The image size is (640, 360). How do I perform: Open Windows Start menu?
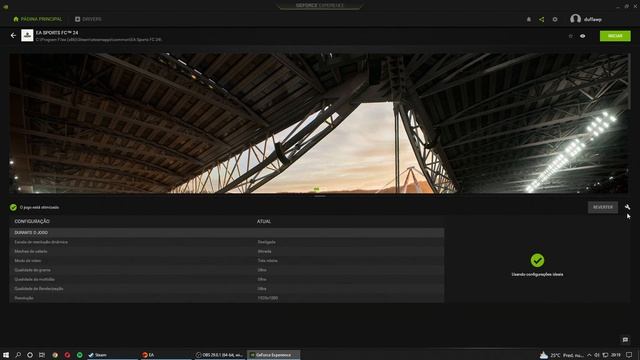click(6, 355)
